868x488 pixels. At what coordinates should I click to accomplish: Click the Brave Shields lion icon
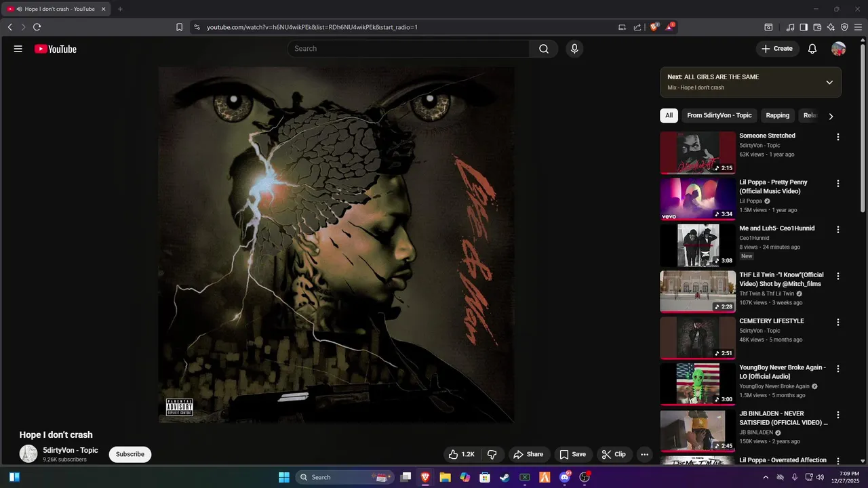(x=654, y=27)
